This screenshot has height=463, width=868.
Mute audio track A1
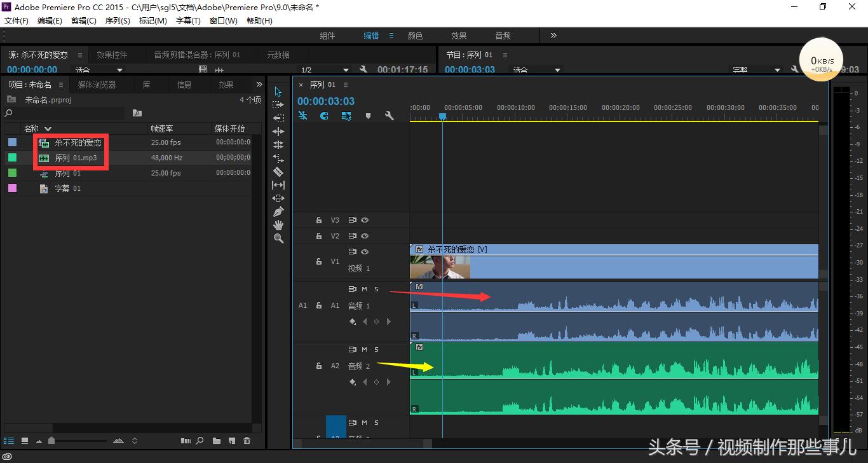365,289
